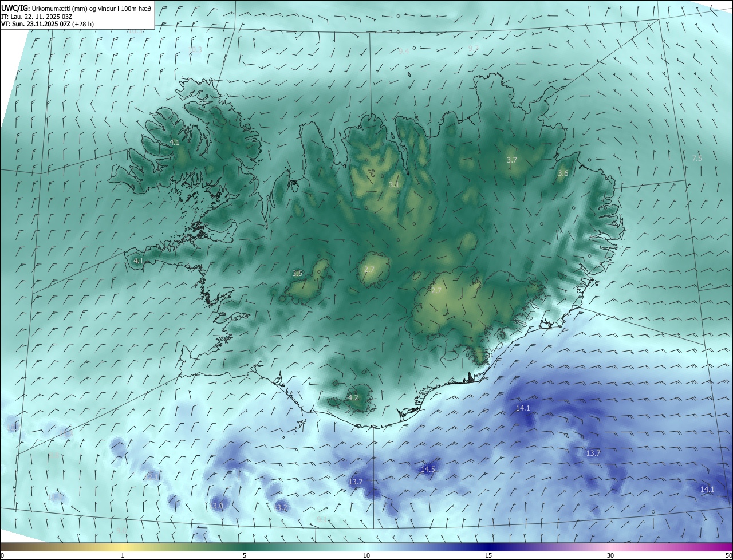The image size is (733, 560).
Task: Select the 4.1 value on Snæfellsnes peninsula
Action: click(138, 261)
